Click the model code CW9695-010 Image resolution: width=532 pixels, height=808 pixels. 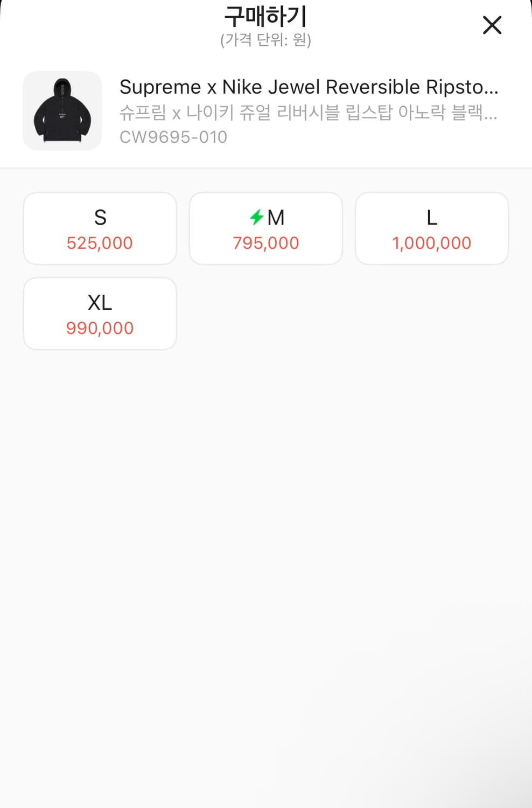pos(173,137)
